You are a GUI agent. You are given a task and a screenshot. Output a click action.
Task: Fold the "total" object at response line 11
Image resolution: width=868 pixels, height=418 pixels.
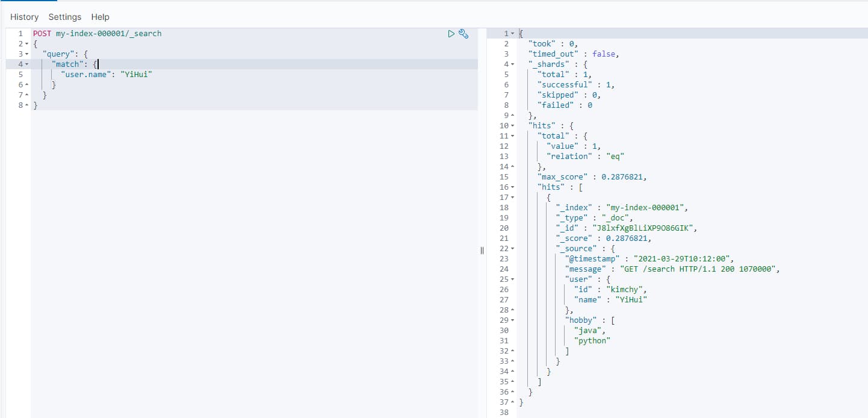coord(512,136)
